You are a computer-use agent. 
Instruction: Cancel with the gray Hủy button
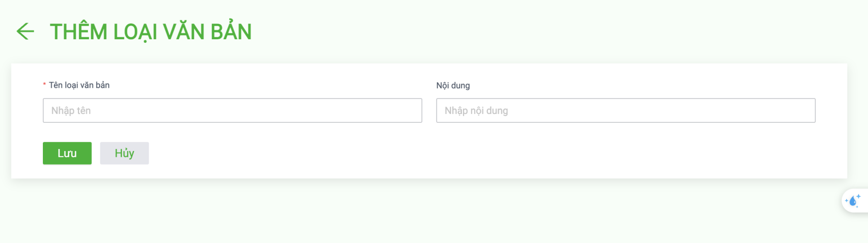point(125,153)
